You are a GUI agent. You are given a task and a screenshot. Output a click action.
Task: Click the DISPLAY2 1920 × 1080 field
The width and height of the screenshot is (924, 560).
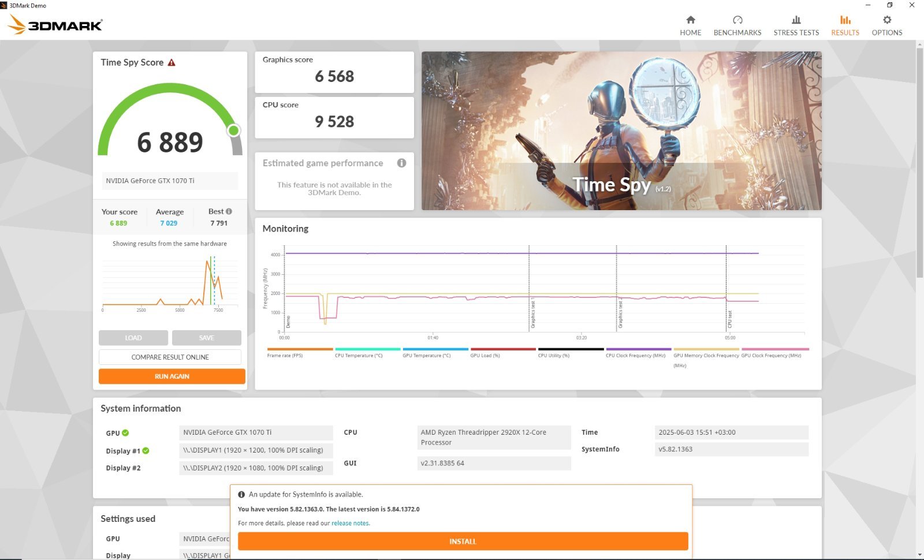point(256,468)
